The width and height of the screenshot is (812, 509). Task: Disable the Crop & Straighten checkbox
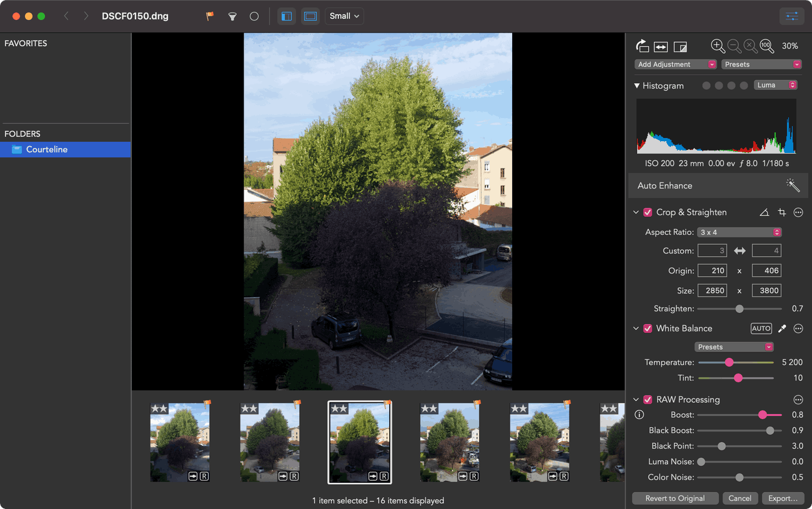648,212
